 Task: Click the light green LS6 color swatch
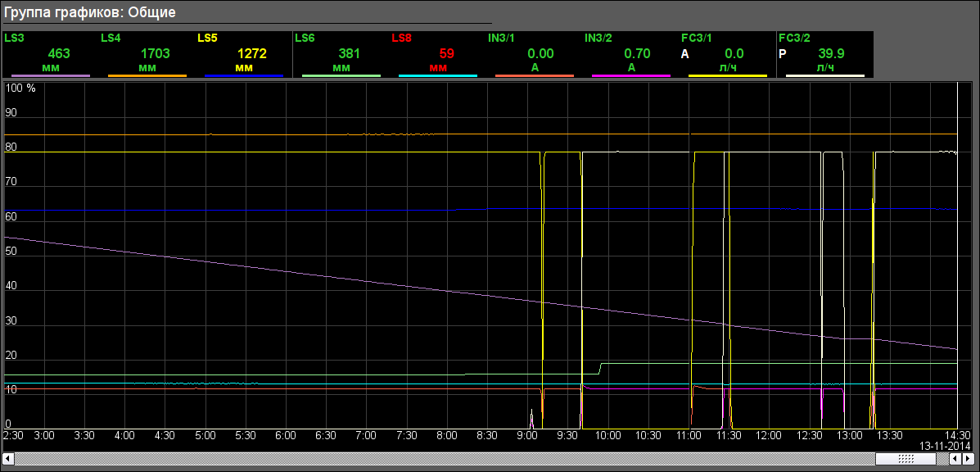[x=341, y=75]
